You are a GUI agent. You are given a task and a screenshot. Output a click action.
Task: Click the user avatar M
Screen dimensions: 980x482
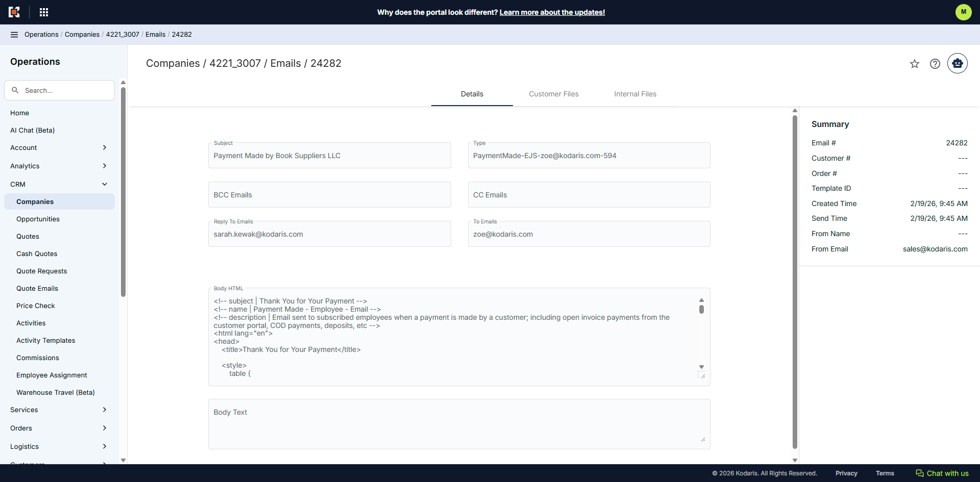point(963,12)
